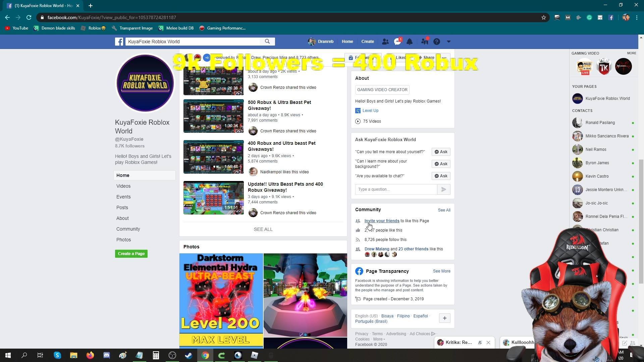This screenshot has height=362, width=644.
Task: Open the Share button options
Action: click(426, 58)
